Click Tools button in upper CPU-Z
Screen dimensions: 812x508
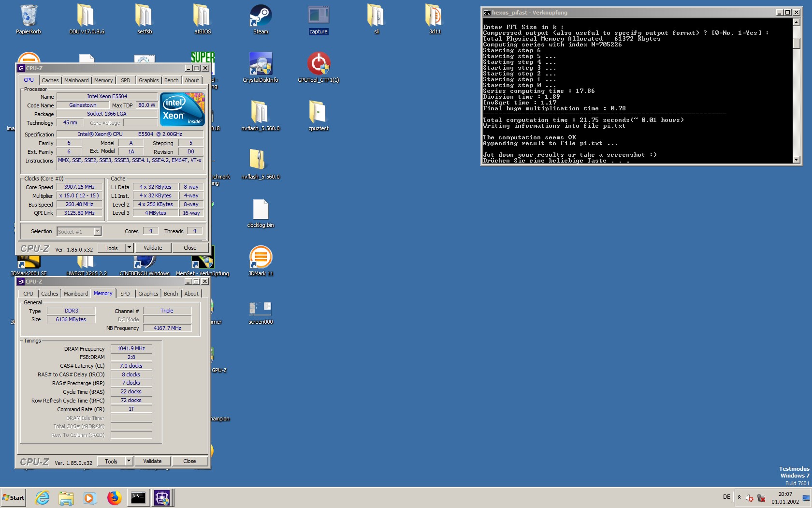[112, 248]
